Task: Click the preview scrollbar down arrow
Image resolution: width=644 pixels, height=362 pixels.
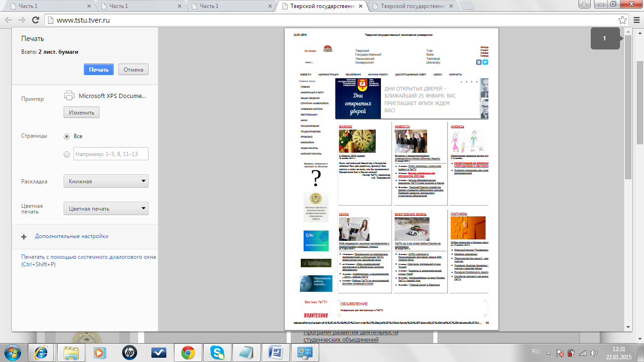Action: [x=628, y=327]
